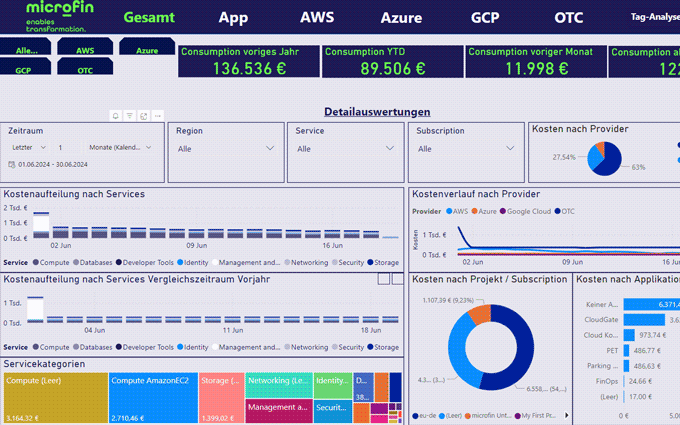Open the Azure tab in top navigation

coord(401,18)
